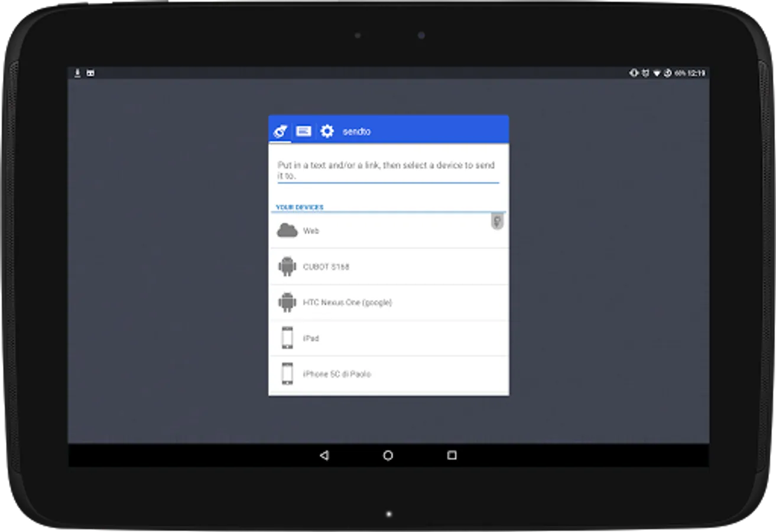Open the settings gear tab
Viewport: 776px width, 532px height.
(x=327, y=131)
